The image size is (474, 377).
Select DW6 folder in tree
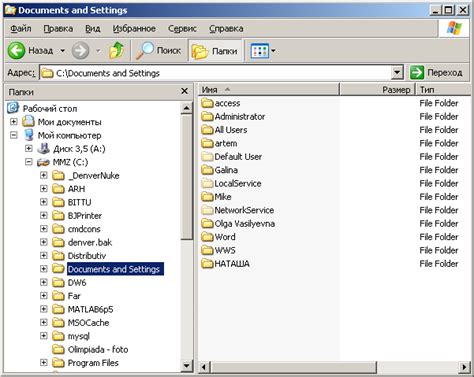[77, 283]
